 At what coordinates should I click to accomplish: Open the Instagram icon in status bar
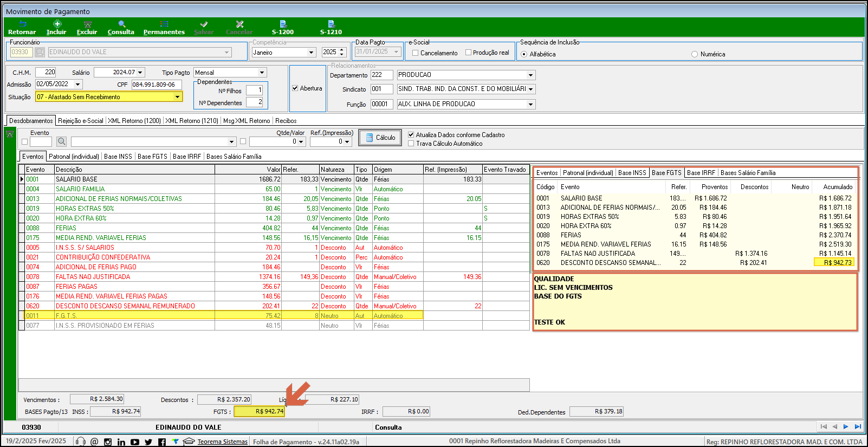(x=108, y=442)
